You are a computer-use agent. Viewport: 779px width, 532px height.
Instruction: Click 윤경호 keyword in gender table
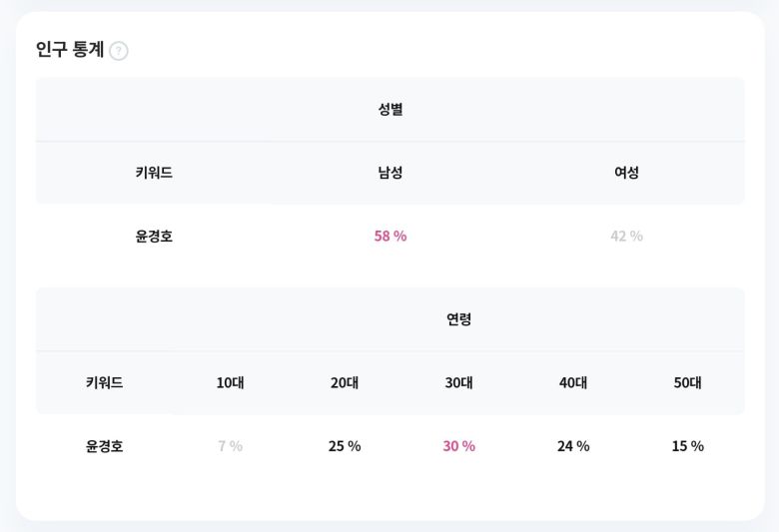[154, 236]
